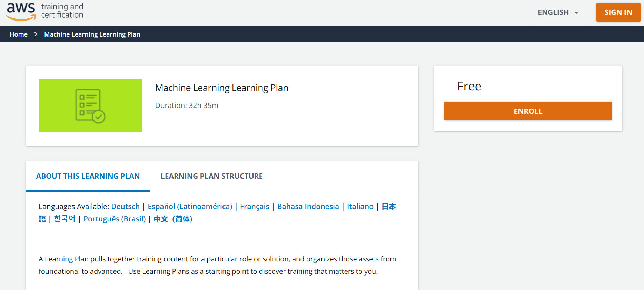
Task: Click the green learning plan checklist thumbnail
Action: pyautogui.click(x=90, y=106)
